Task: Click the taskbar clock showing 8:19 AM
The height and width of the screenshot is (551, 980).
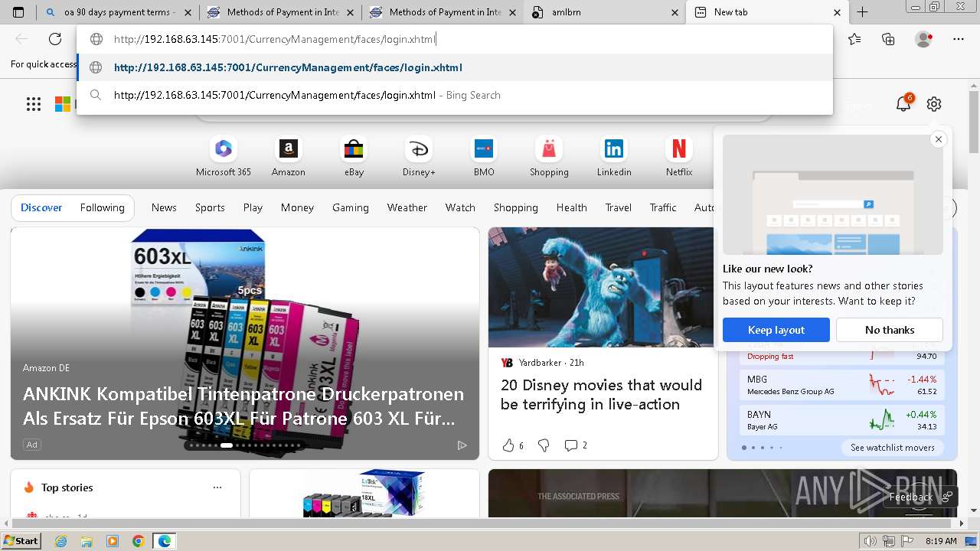Action: click(941, 541)
